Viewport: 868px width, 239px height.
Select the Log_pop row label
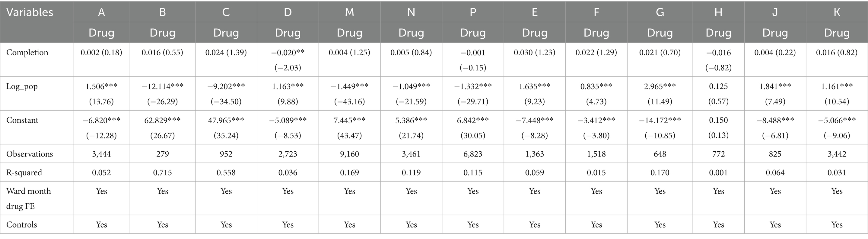[x=22, y=86]
